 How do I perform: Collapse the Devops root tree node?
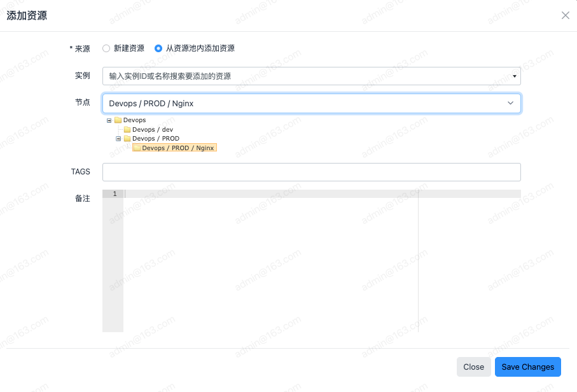(x=109, y=120)
